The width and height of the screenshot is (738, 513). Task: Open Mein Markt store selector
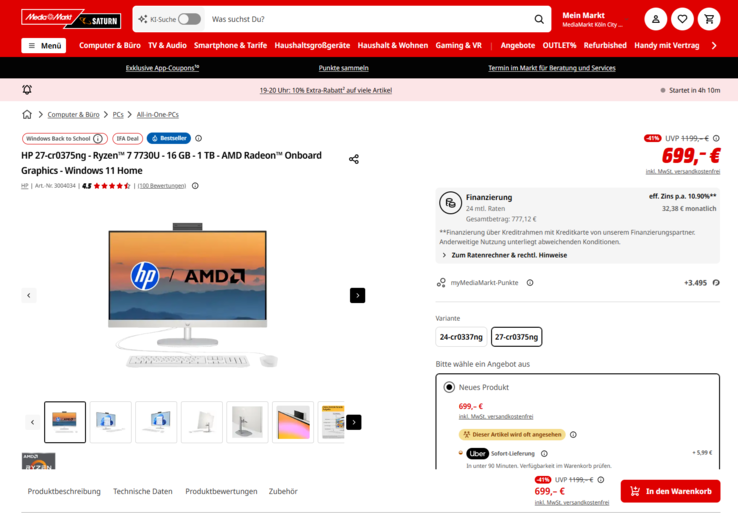click(593, 19)
